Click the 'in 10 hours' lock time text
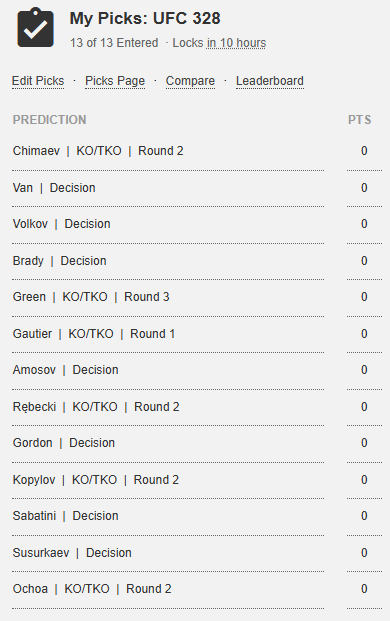 point(236,43)
